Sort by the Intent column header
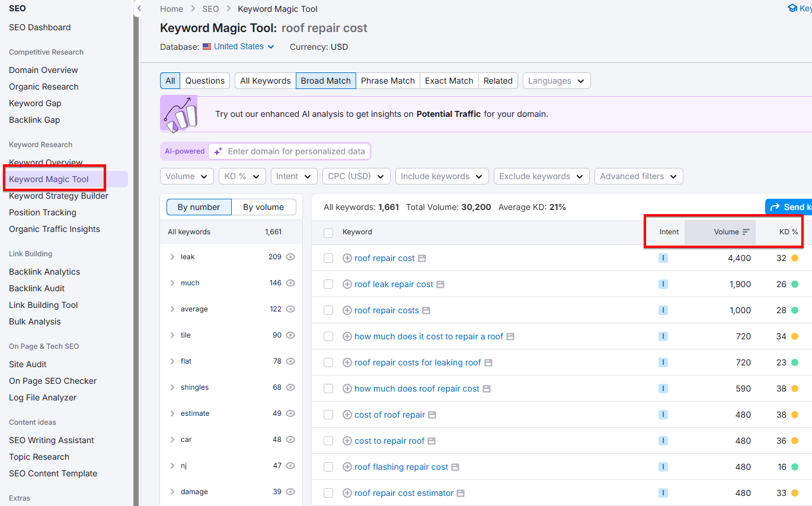The image size is (812, 506). pyautogui.click(x=669, y=232)
